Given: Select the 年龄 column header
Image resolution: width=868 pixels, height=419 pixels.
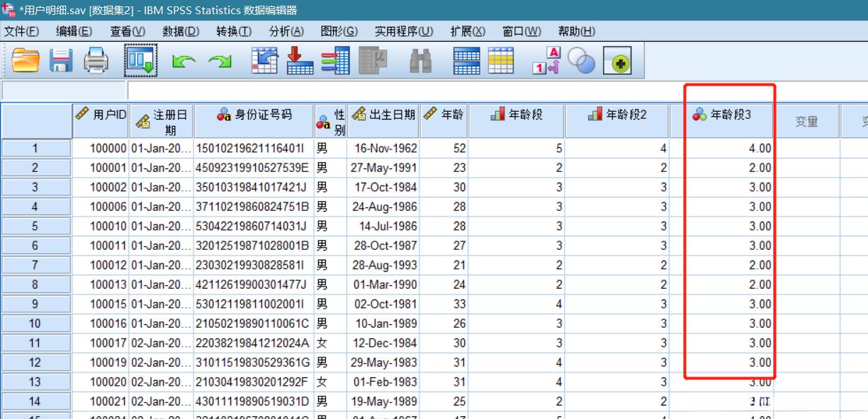Looking at the screenshot, I should pyautogui.click(x=443, y=121).
